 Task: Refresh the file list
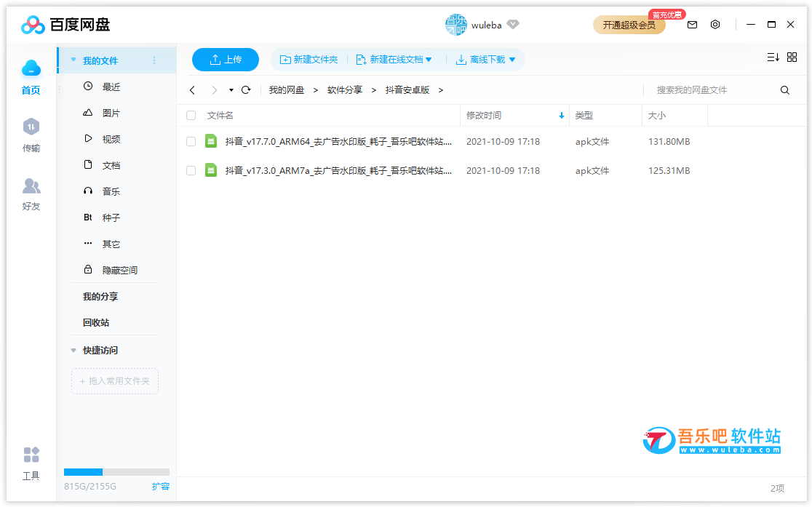[x=246, y=89]
